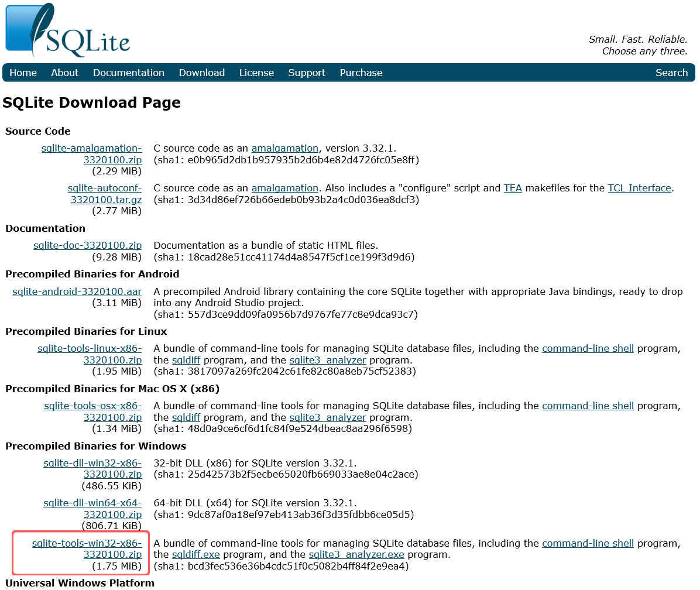Follow the TEA link
700x590 pixels.
[x=513, y=188]
